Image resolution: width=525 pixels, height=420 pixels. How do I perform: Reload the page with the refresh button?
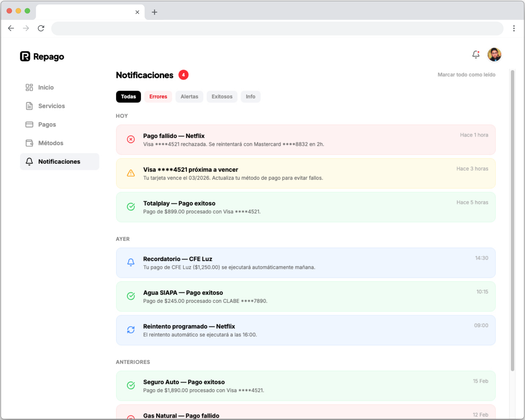pyautogui.click(x=41, y=28)
